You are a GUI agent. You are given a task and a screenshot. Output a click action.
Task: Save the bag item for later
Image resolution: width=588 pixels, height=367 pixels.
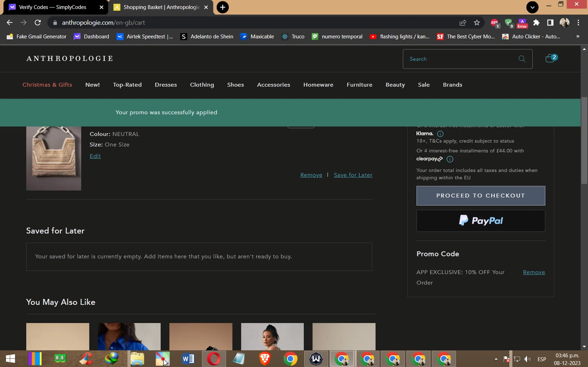[x=353, y=175]
